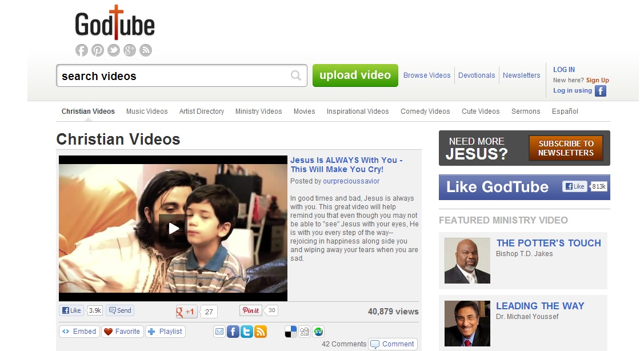Play the featured Jesus video
This screenshot has height=351, width=644.
coord(173,228)
